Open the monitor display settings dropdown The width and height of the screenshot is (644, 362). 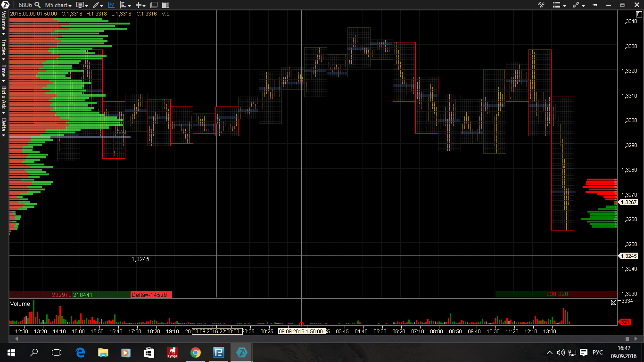pos(82,5)
